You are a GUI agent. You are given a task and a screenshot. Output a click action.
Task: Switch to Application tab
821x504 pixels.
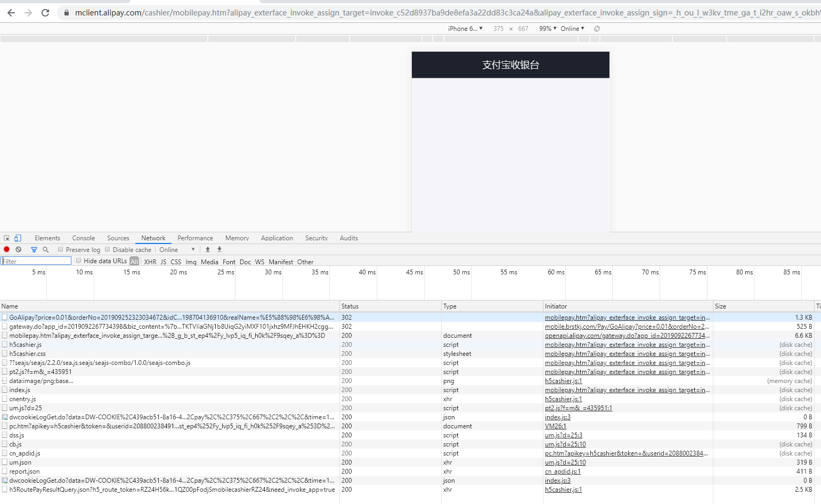(x=277, y=238)
